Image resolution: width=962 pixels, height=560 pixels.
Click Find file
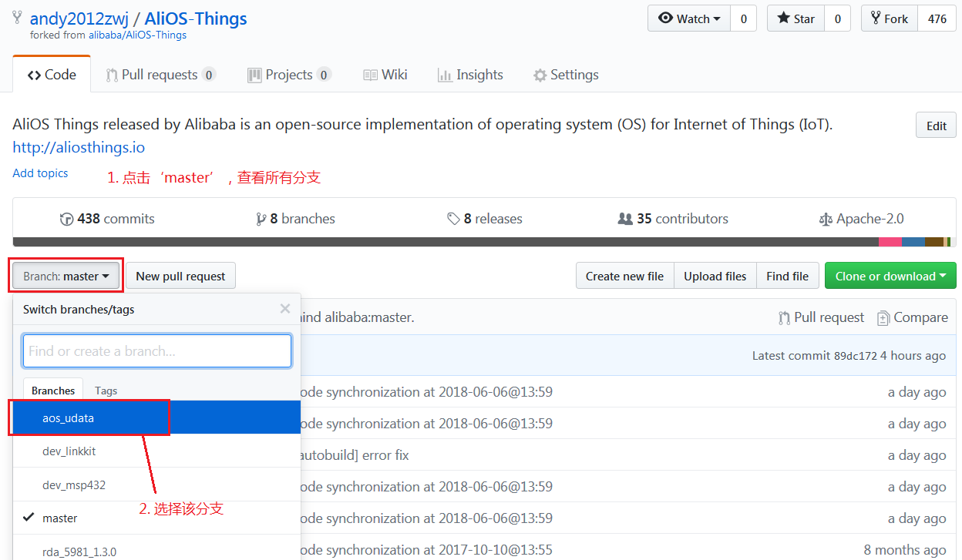[787, 276]
